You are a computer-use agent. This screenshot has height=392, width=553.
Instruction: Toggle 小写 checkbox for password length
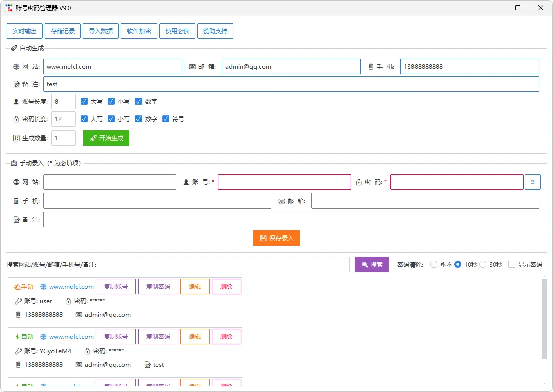pyautogui.click(x=111, y=119)
